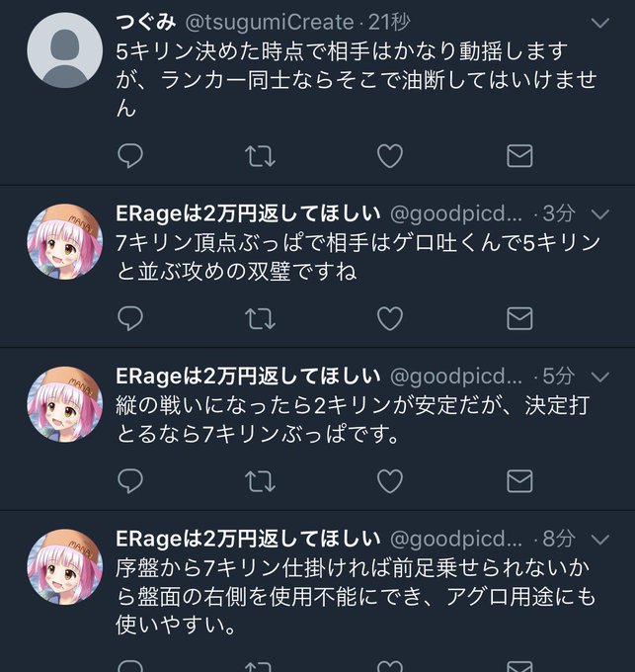Screen dimensions: 635x672
Task: Retweet つぐみ's tweet from 21秒 ago
Action: pos(260,155)
